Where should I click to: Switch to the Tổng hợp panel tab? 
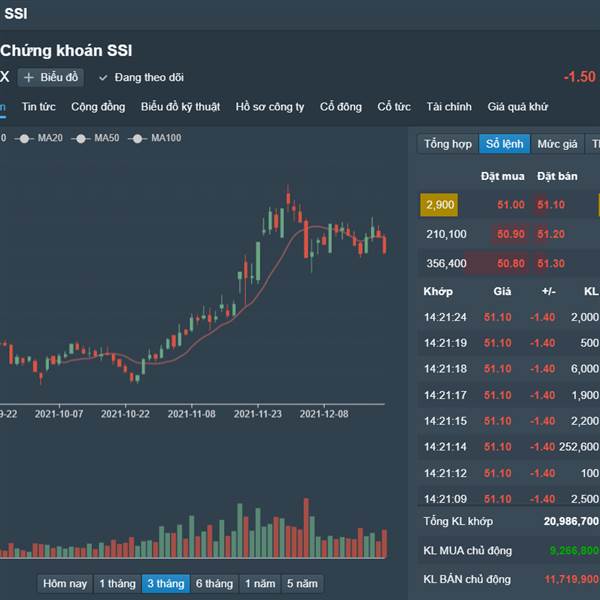click(x=448, y=144)
